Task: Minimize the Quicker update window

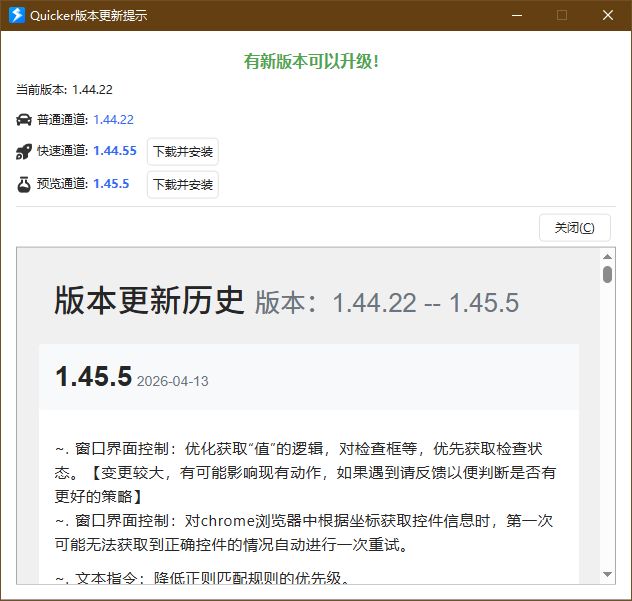Action: [517, 15]
